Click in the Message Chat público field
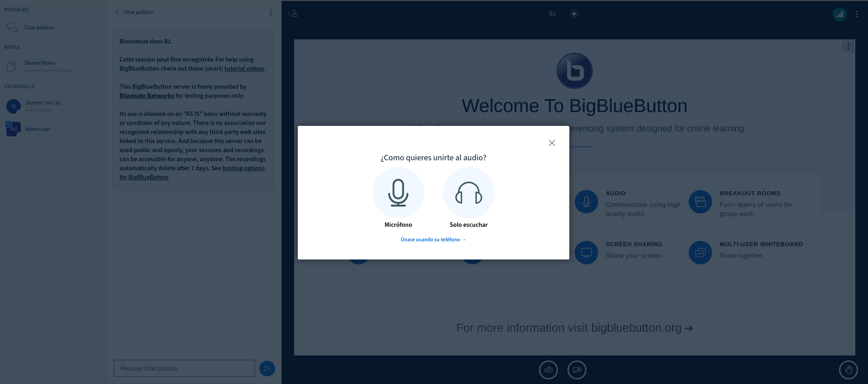 point(184,368)
